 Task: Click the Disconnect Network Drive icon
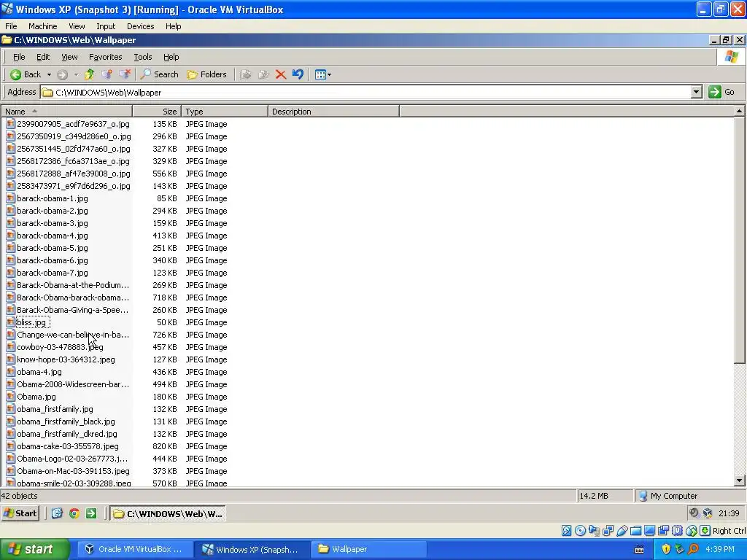pos(124,74)
